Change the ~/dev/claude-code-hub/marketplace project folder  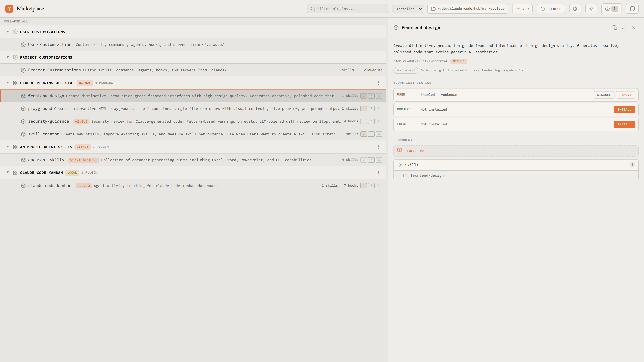pyautogui.click(x=468, y=9)
